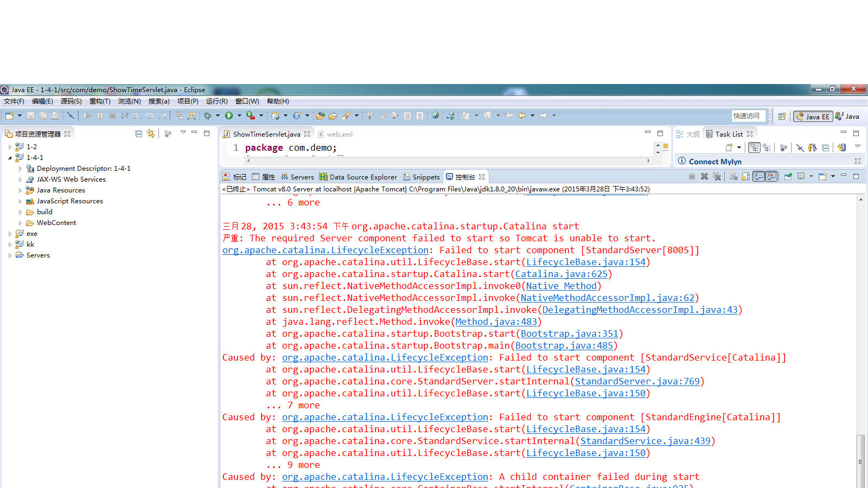The height and width of the screenshot is (488, 868).
Task: Click the Run External Tools icon
Action: pos(250,115)
